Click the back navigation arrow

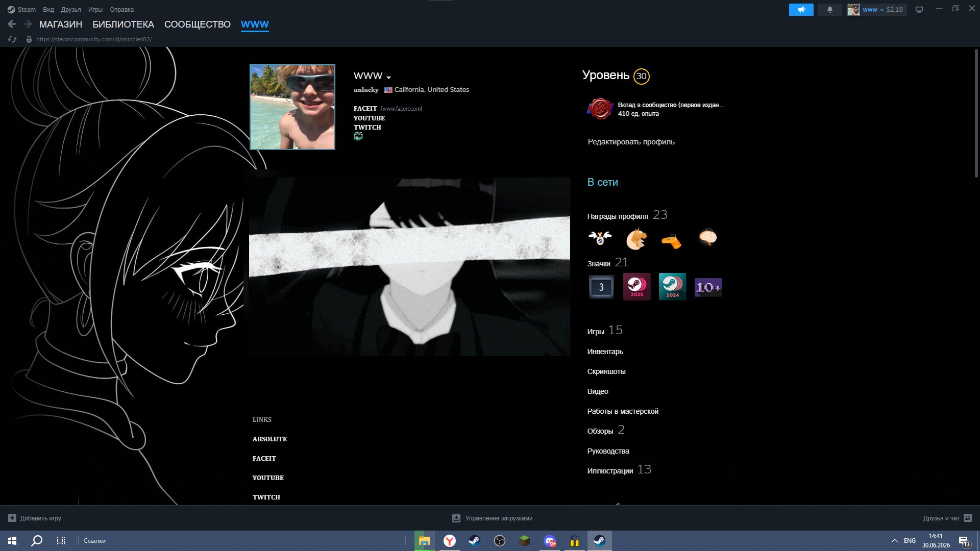[12, 24]
